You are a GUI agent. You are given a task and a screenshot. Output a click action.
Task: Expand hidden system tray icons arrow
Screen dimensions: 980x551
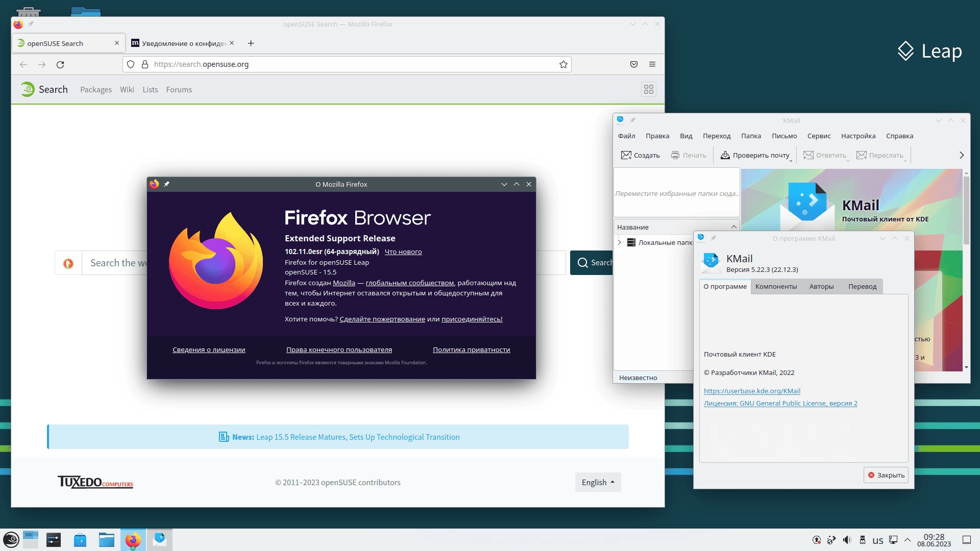pyautogui.click(x=908, y=540)
